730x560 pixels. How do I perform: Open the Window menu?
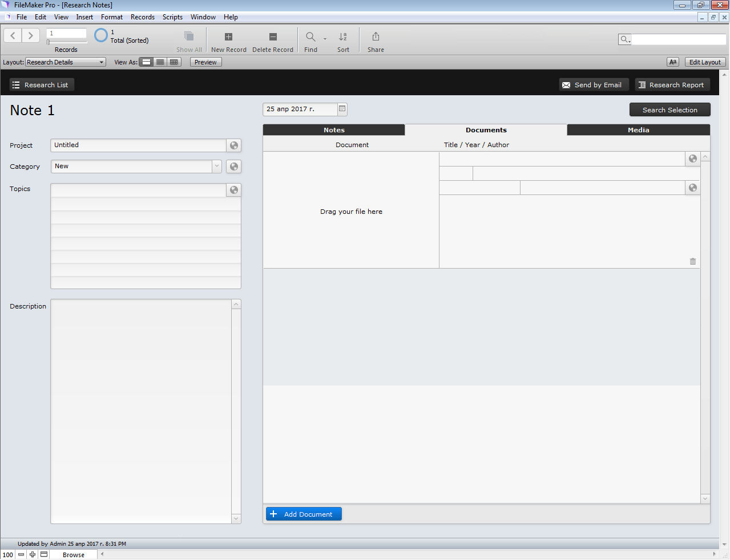[x=203, y=17]
